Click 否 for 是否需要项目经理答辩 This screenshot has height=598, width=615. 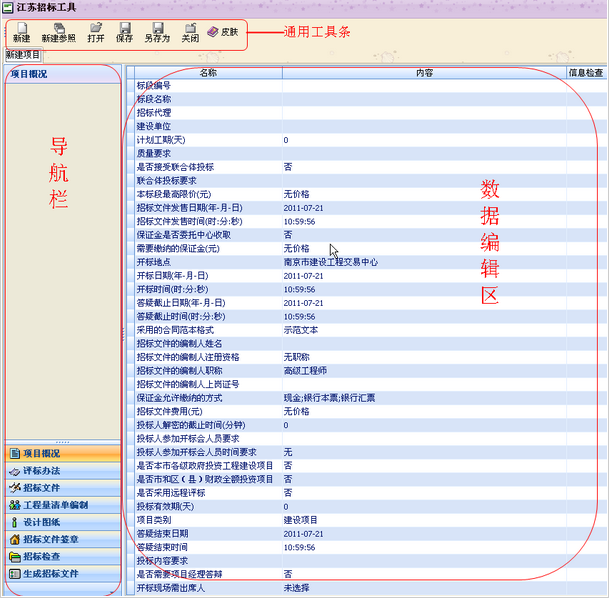point(288,574)
